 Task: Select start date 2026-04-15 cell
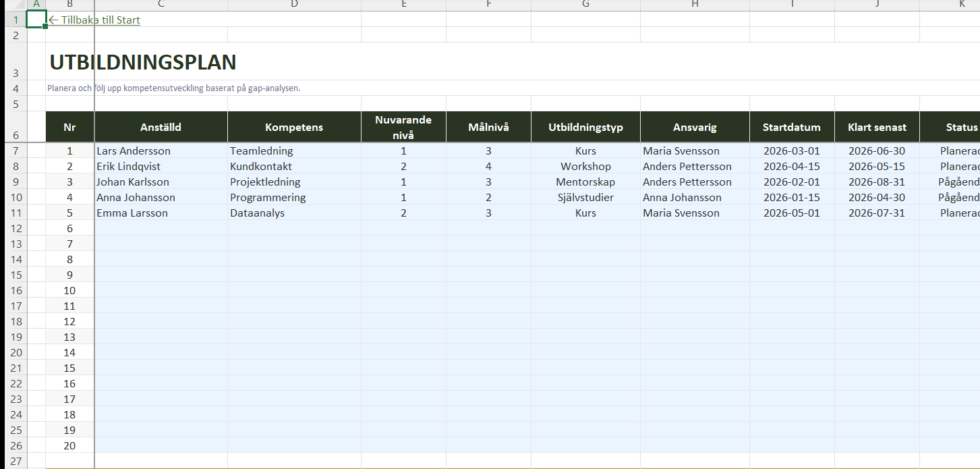pyautogui.click(x=791, y=167)
